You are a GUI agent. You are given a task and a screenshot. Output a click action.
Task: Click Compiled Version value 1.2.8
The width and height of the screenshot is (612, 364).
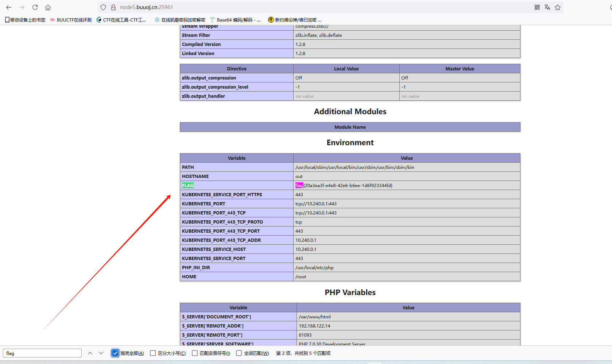300,44
